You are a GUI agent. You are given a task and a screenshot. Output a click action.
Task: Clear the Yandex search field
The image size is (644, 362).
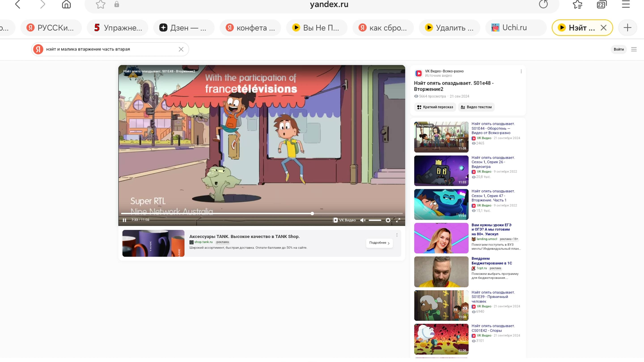click(x=181, y=49)
